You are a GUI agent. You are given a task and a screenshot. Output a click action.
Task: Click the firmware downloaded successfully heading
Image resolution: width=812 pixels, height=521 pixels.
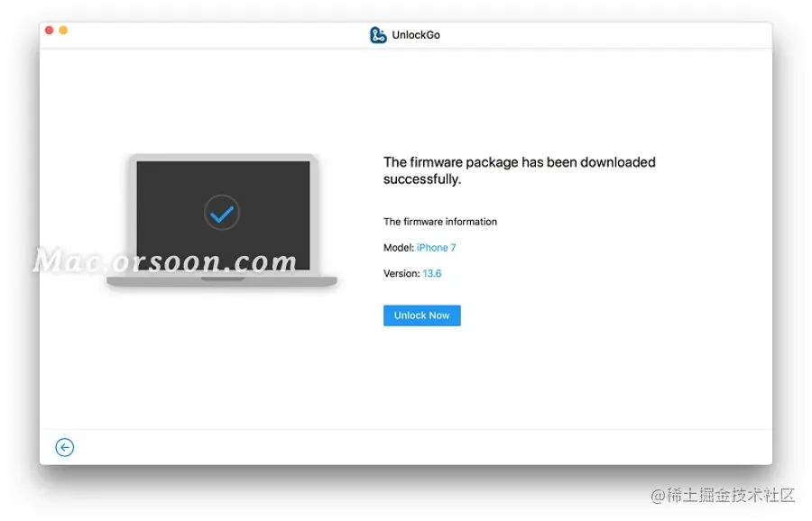pos(520,170)
